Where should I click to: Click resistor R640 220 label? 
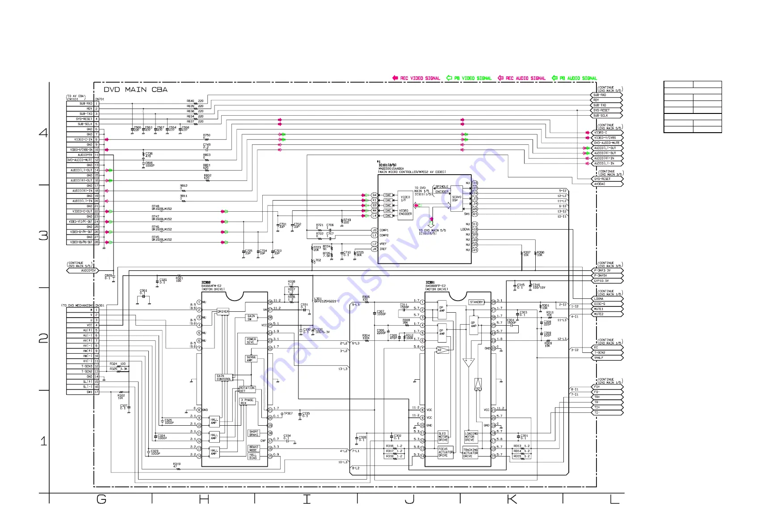(x=195, y=101)
